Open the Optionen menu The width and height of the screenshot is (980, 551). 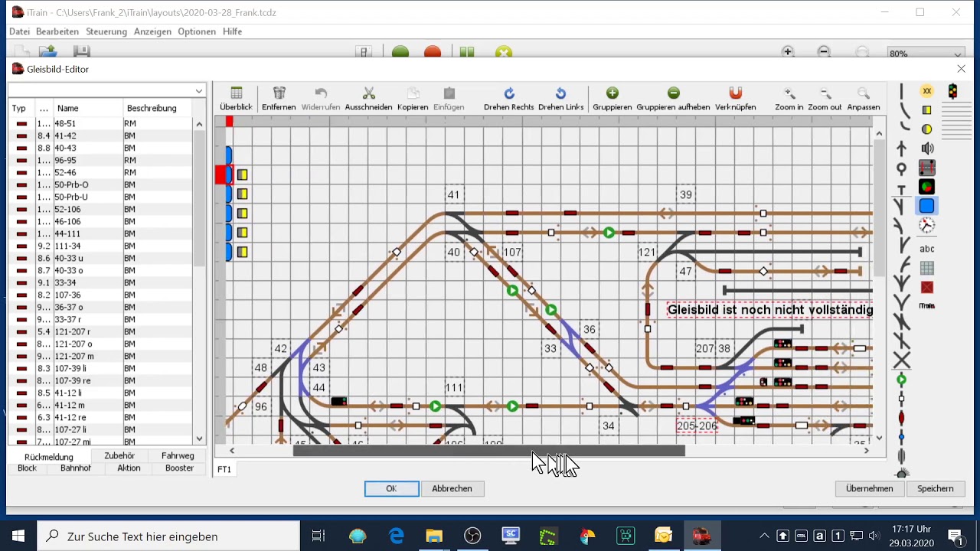[197, 31]
